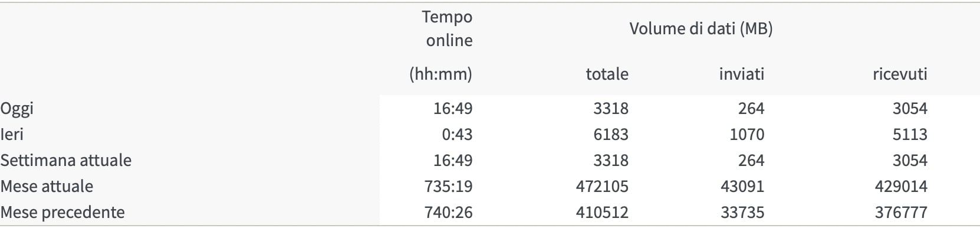Select current month sent value 43091

[x=742, y=186]
